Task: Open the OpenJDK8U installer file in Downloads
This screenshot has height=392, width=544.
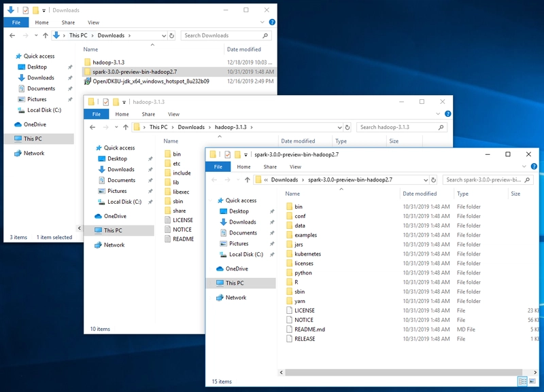Action: click(150, 81)
